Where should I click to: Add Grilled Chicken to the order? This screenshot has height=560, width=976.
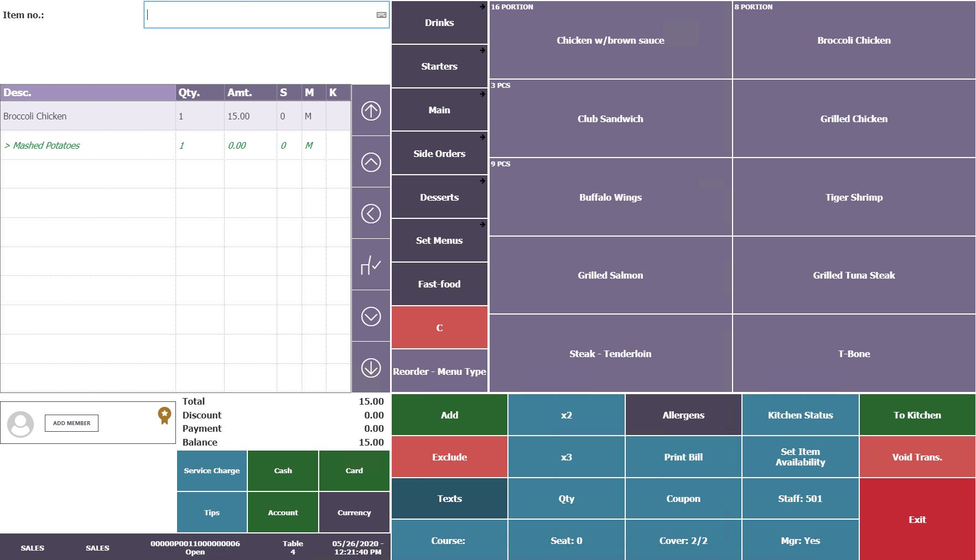coord(854,119)
